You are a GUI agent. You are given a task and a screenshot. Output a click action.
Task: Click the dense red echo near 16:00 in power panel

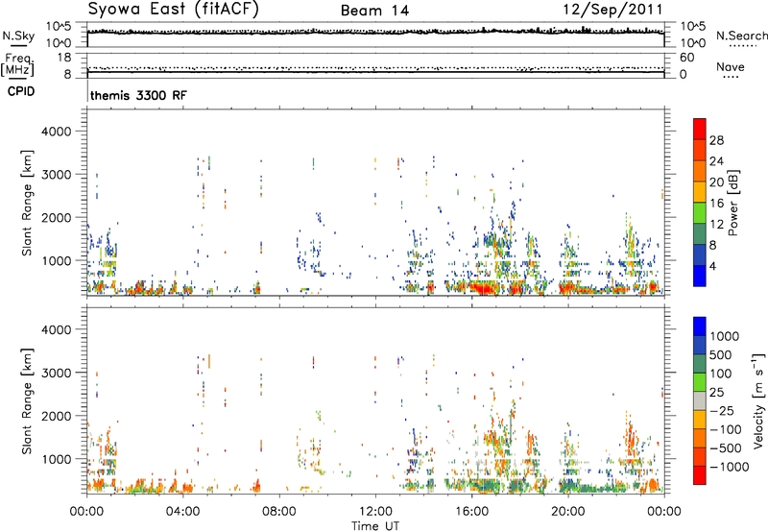tap(483, 288)
